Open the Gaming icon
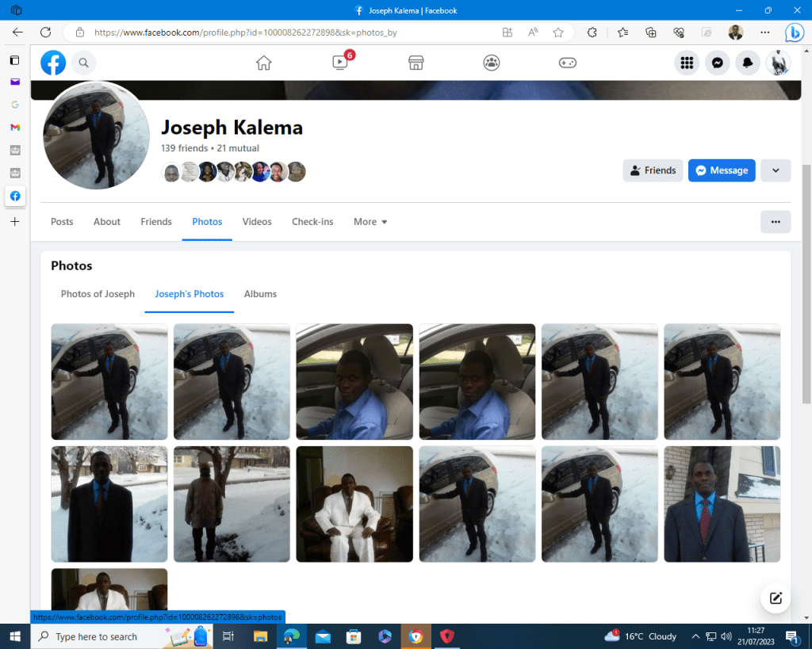The image size is (812, 649). 568,63
